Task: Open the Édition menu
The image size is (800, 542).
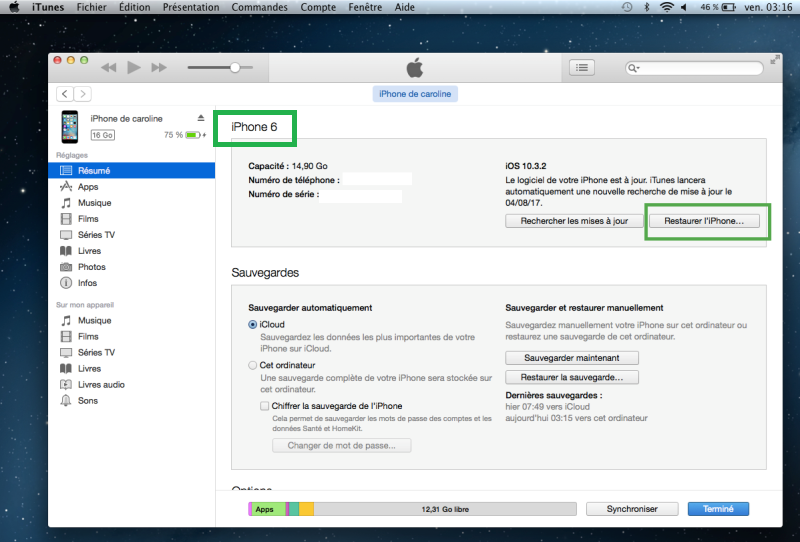Action: [135, 7]
